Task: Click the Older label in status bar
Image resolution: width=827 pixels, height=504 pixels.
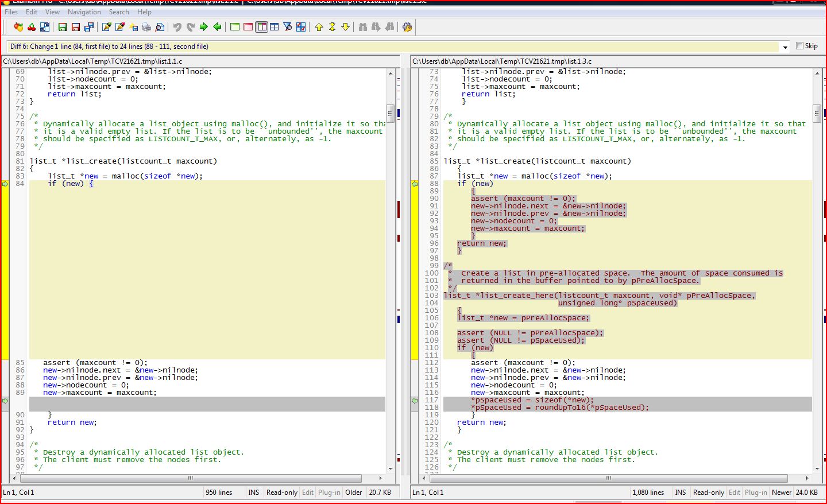Action: click(x=354, y=493)
